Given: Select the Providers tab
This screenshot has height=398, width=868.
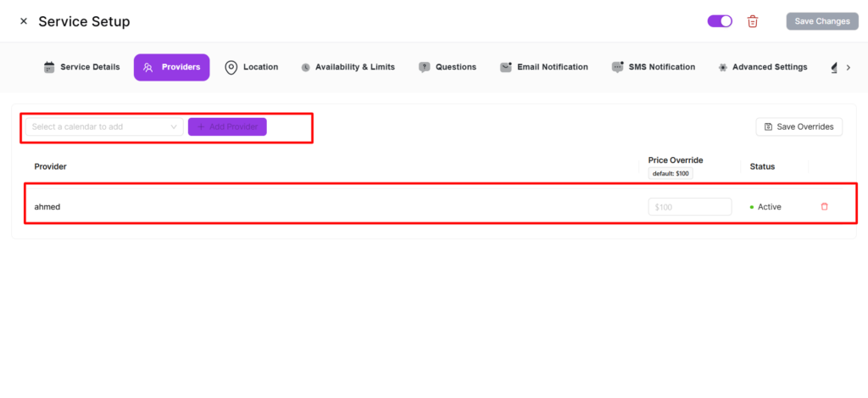Looking at the screenshot, I should [x=171, y=67].
